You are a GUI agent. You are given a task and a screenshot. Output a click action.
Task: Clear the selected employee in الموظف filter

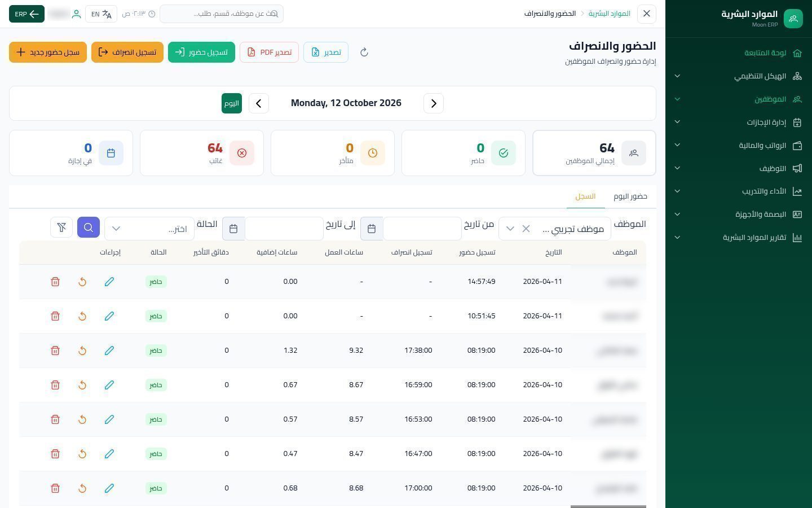click(x=526, y=229)
